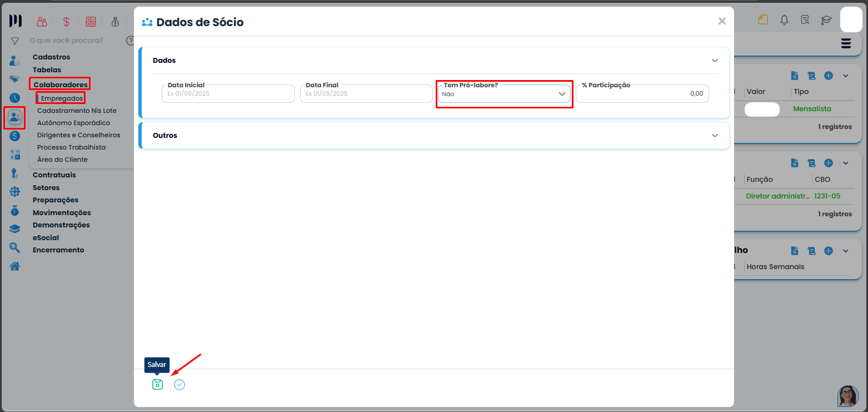868x412 pixels.
Task: Select the collaborators people sidebar icon
Action: pos(15,117)
